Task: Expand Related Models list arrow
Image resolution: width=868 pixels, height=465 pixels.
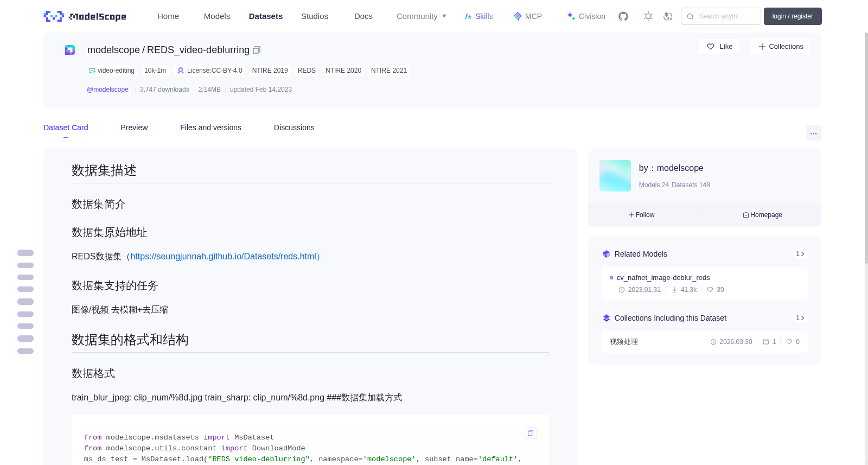Action: [800, 254]
